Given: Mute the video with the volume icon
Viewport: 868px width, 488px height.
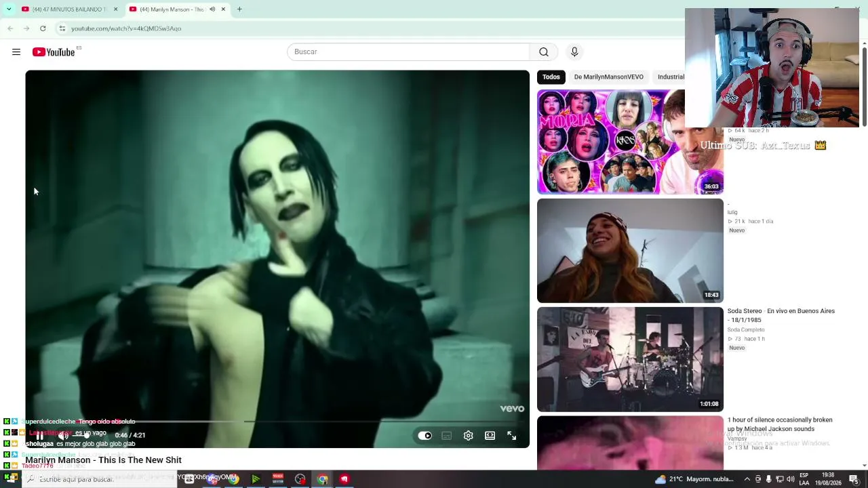Looking at the screenshot, I should click(64, 435).
